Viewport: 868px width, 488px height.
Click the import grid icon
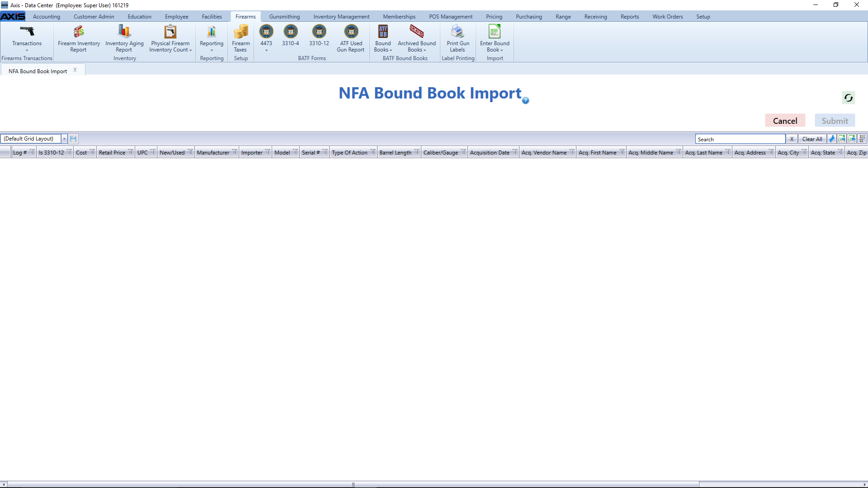point(852,139)
